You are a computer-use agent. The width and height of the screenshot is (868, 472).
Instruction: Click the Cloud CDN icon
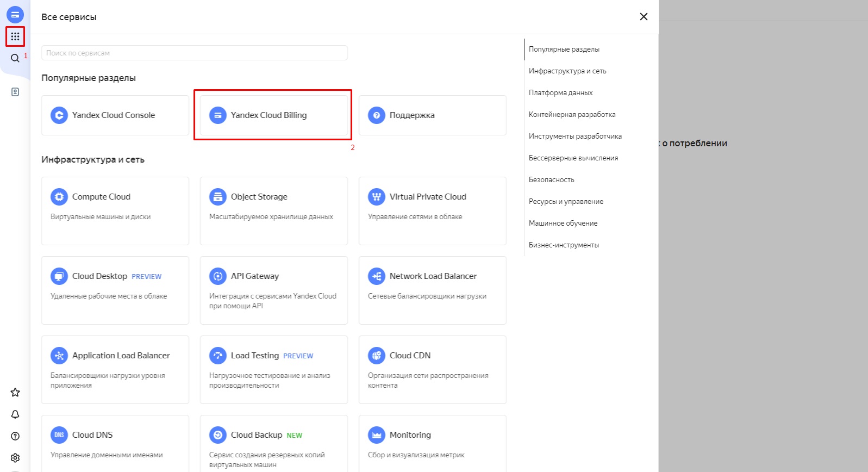pos(377,356)
